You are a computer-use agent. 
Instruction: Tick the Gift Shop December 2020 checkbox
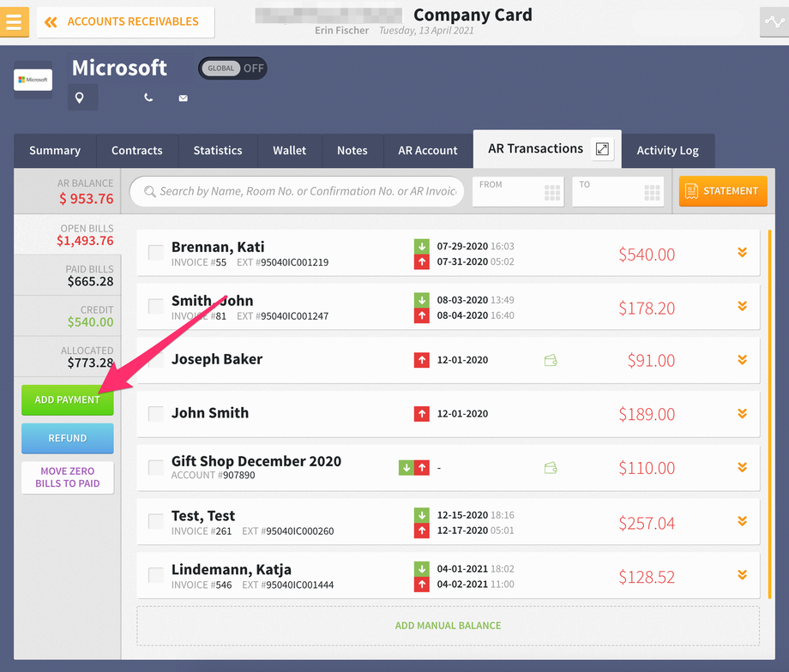[x=156, y=468]
